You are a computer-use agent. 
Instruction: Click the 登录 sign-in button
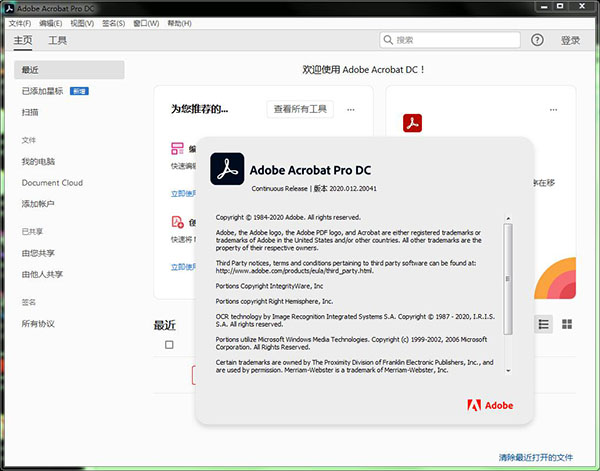click(570, 40)
